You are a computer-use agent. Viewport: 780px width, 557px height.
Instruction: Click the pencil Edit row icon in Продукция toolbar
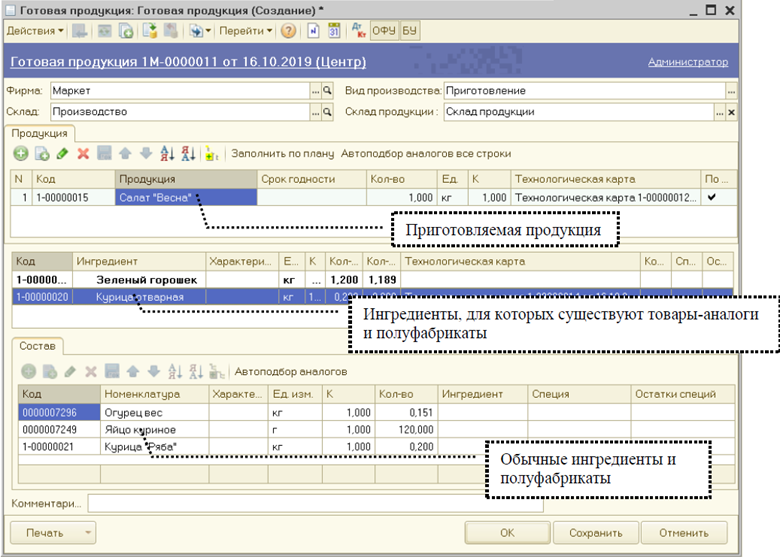62,154
